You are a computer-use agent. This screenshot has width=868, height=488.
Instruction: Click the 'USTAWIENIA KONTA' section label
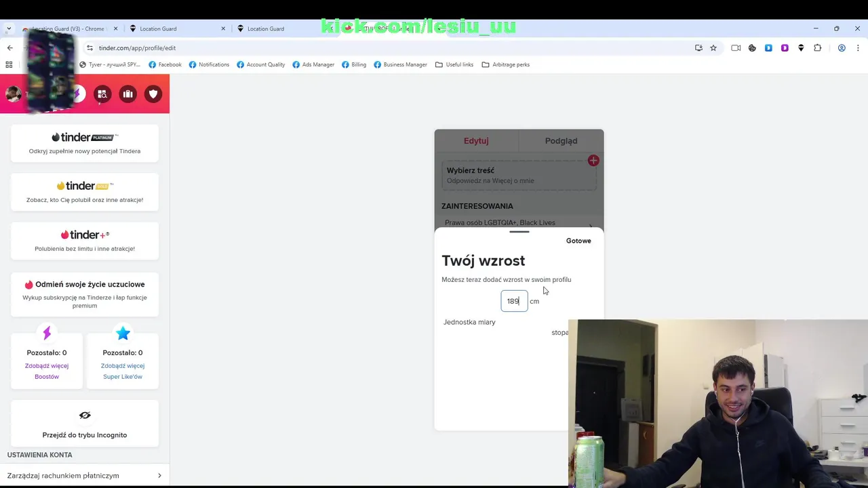(x=39, y=455)
